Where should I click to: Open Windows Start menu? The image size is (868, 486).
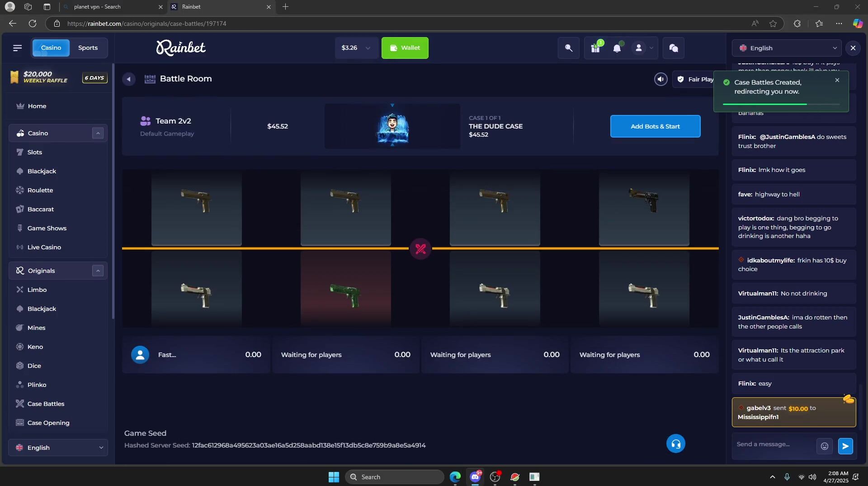coord(334,477)
